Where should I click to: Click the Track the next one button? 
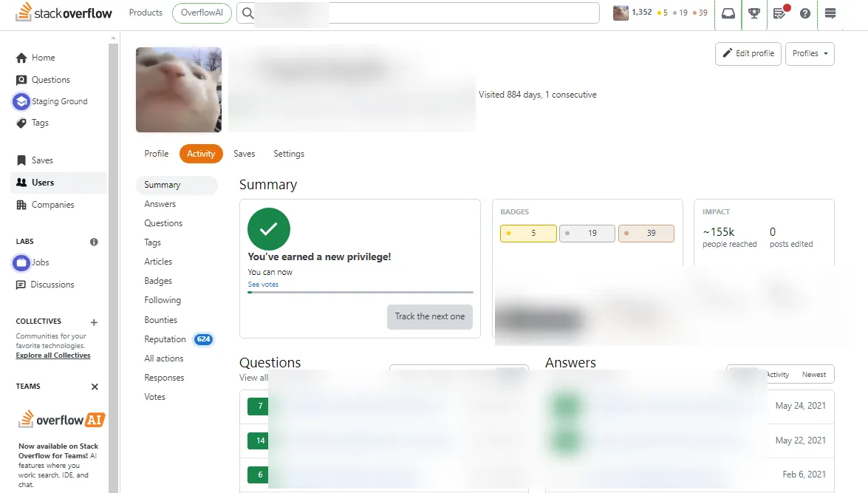coord(430,316)
